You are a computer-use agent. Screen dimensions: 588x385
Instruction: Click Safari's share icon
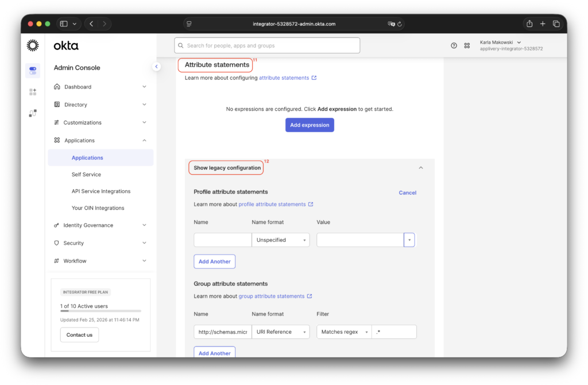pos(529,24)
